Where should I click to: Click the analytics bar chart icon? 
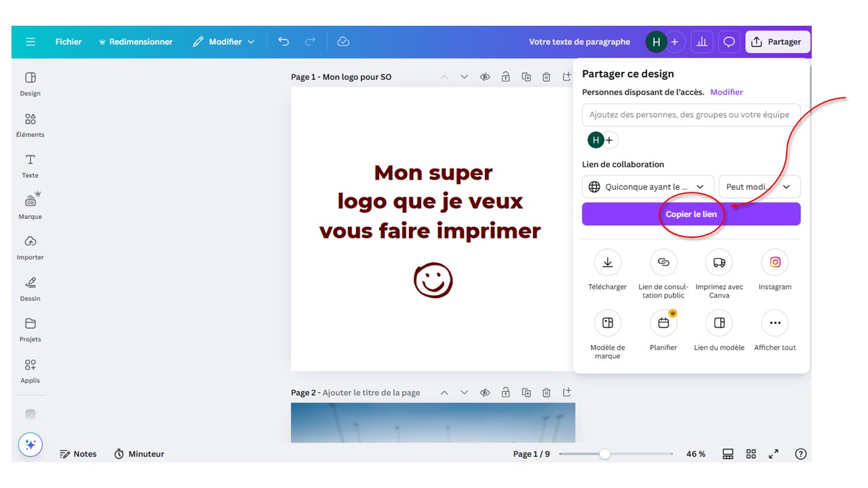(x=702, y=42)
